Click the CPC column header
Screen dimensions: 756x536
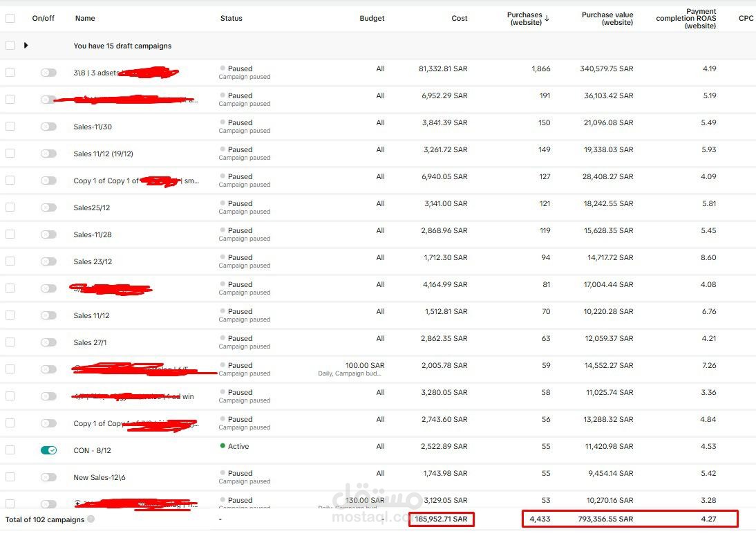[x=746, y=19]
